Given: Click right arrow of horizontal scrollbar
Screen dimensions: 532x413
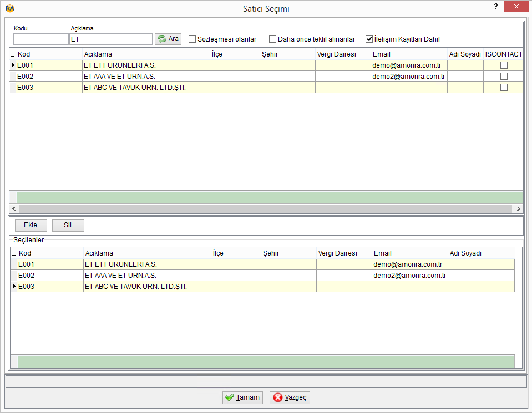Looking at the screenshot, I should (x=519, y=209).
